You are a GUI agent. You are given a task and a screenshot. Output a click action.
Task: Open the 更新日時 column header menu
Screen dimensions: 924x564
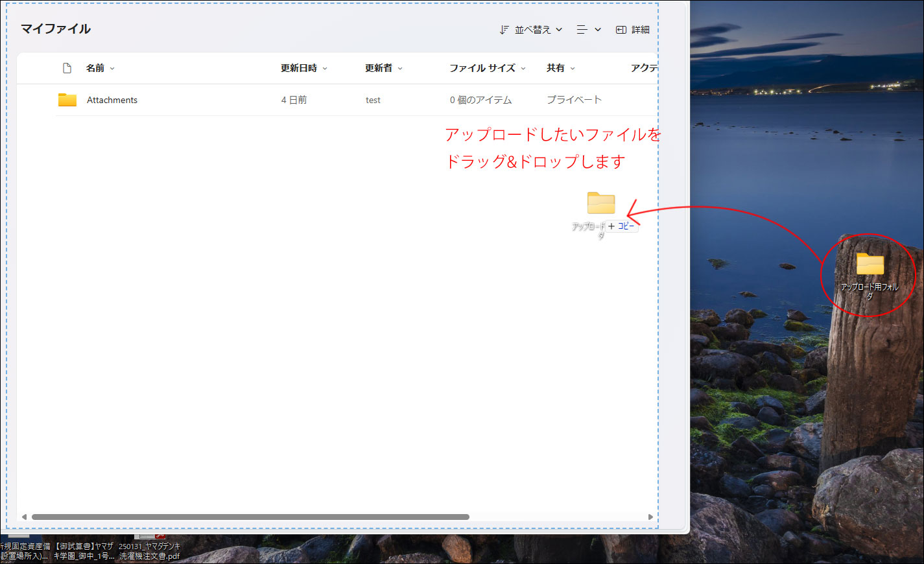303,68
